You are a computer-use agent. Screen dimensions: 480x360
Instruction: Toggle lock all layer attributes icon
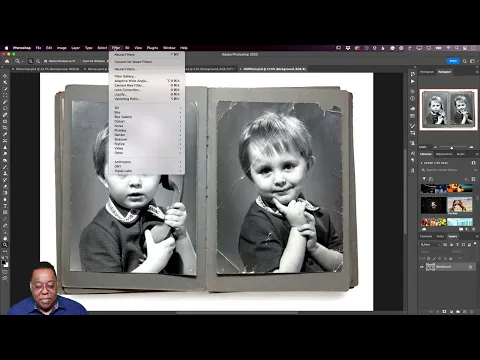click(450, 258)
